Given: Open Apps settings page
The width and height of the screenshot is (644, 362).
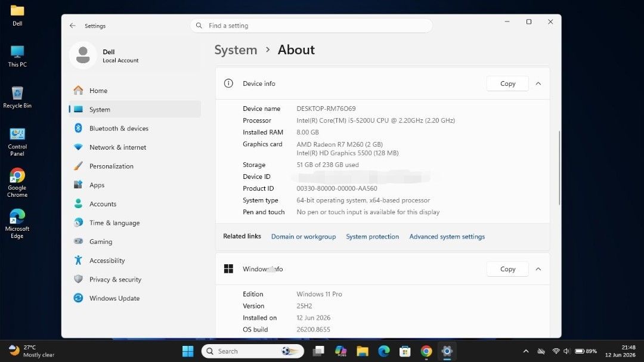Looking at the screenshot, I should pyautogui.click(x=135, y=185).
